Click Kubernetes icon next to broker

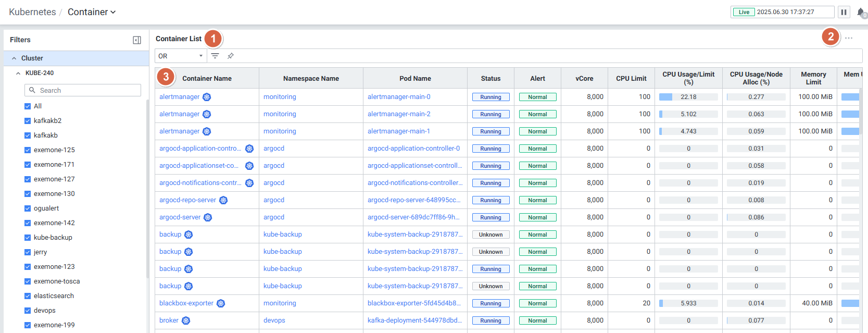pyautogui.click(x=186, y=320)
